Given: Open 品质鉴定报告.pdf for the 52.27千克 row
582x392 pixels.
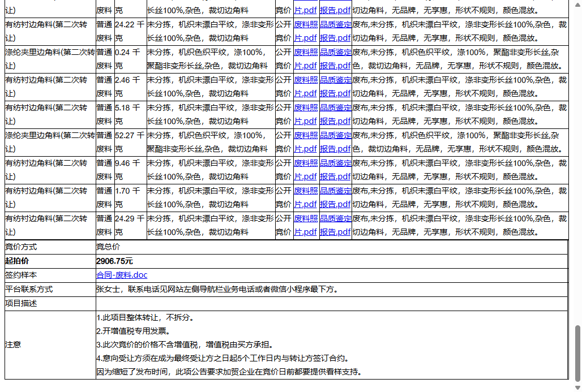Looking at the screenshot, I should tap(335, 142).
